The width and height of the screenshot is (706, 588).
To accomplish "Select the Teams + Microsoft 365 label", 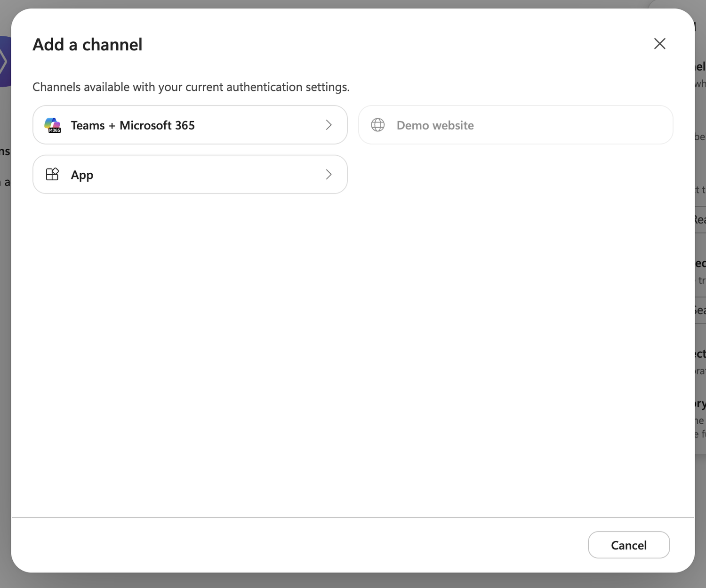I will pyautogui.click(x=133, y=125).
